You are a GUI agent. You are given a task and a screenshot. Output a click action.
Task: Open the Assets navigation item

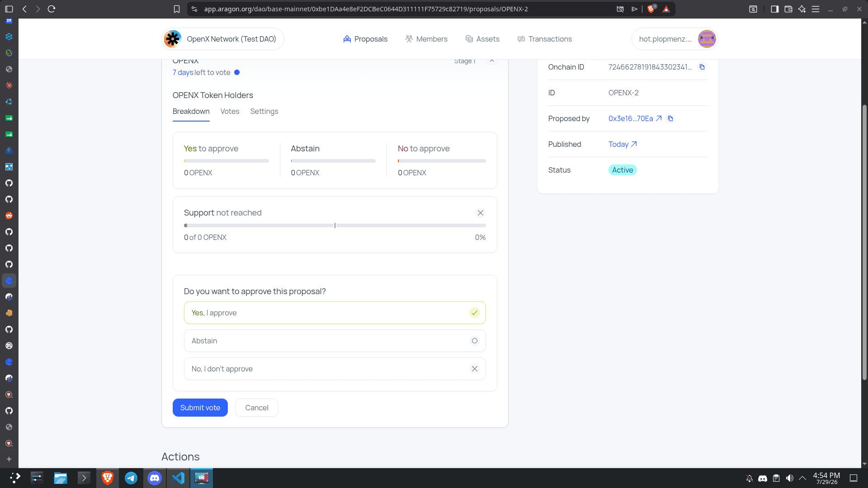(482, 39)
